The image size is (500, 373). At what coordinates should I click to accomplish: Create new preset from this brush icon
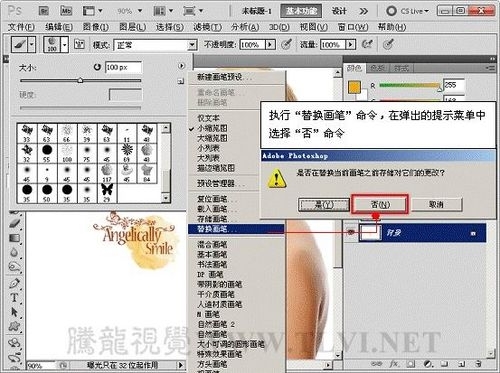coord(181,81)
